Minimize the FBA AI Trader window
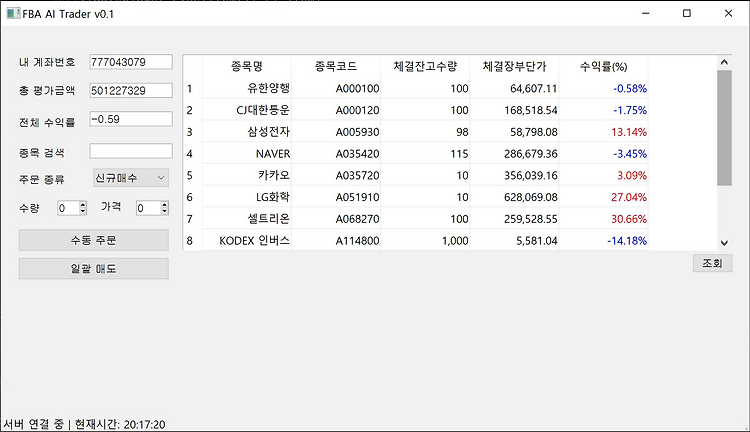Screen dimensions: 750x432 (x=646, y=13)
